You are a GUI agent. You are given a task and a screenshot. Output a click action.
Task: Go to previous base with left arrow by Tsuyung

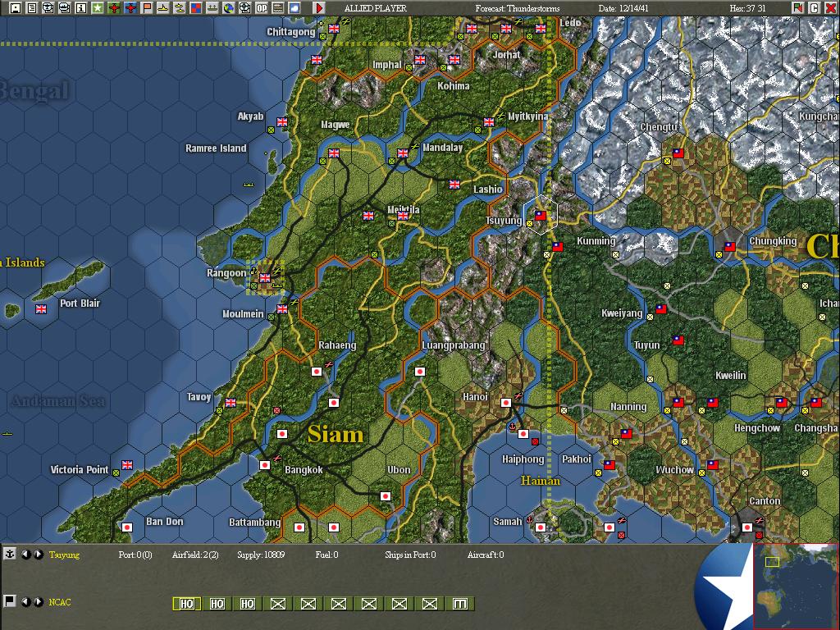[x=25, y=555]
